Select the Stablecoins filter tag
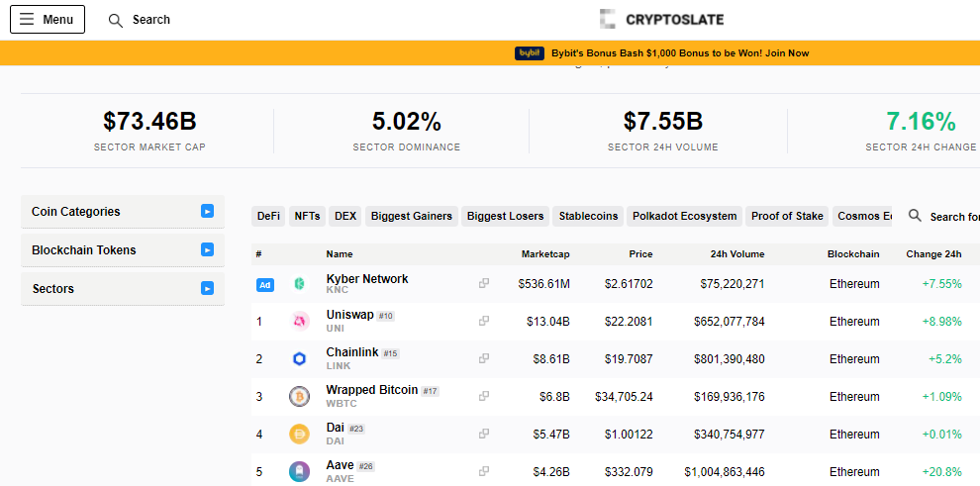The image size is (980, 486). [x=588, y=216]
